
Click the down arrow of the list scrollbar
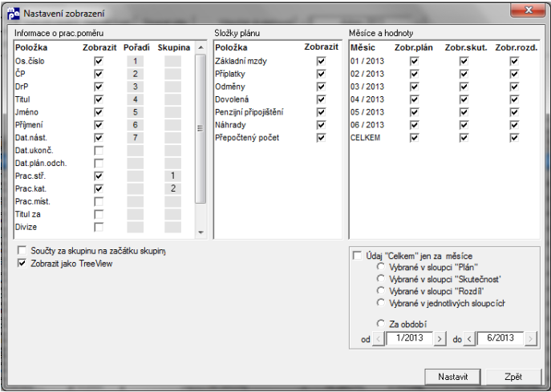(x=201, y=232)
